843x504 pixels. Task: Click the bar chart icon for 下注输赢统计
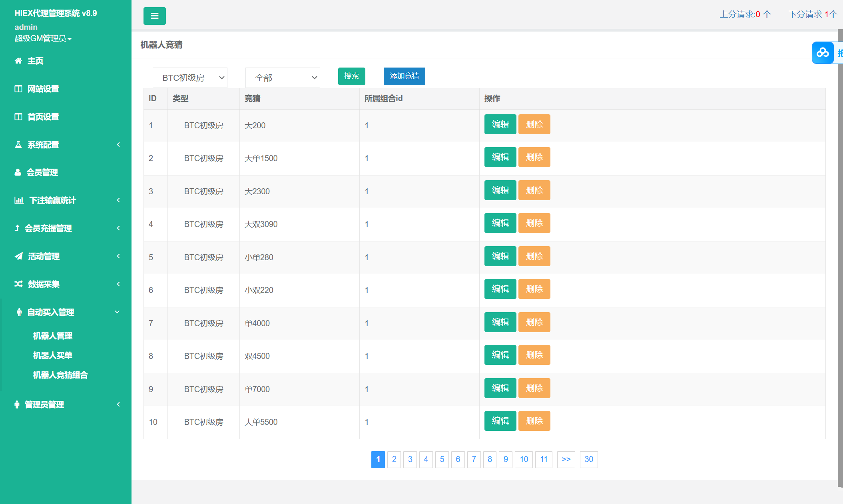click(19, 200)
